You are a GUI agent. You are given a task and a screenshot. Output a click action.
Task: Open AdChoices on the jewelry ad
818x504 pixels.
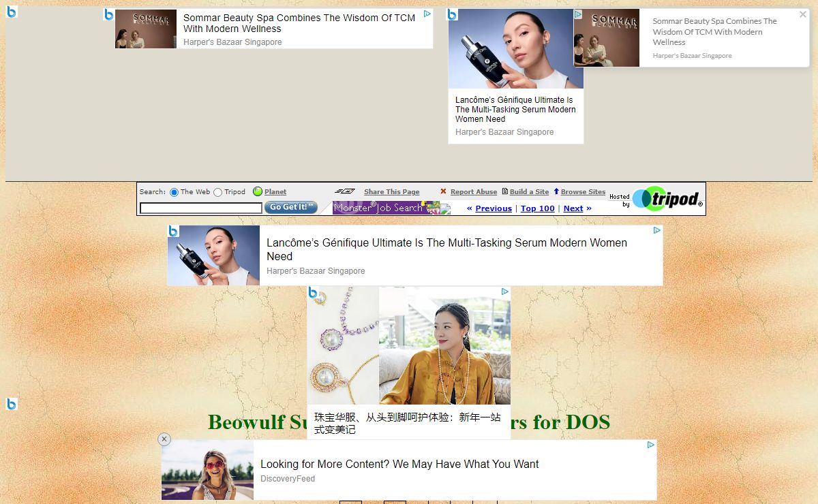click(505, 292)
